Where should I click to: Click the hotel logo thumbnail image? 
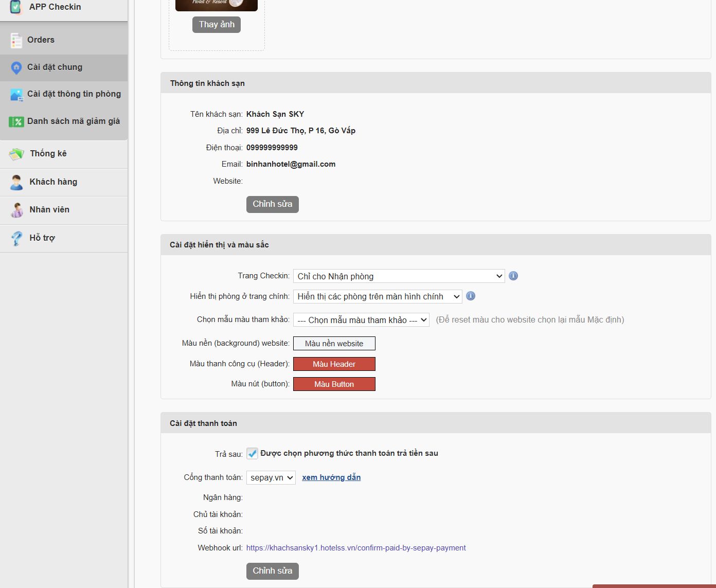[217, 5]
